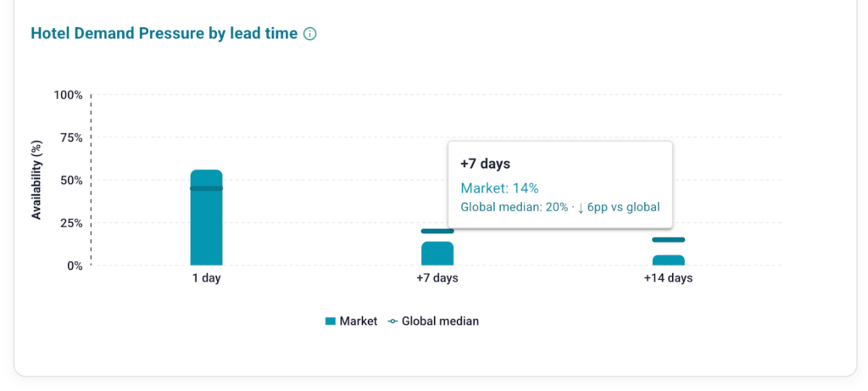Click the "1 day" x-axis label
Viewport: 868px width, 391px height.
coord(206,278)
